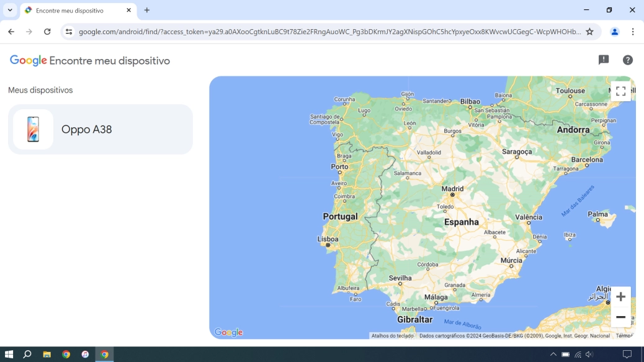Reload the current page
Image resolution: width=644 pixels, height=362 pixels.
click(x=47, y=32)
